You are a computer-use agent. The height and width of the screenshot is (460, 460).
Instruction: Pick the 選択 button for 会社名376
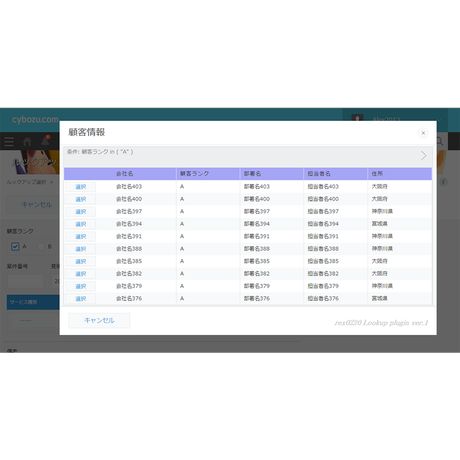point(80,299)
